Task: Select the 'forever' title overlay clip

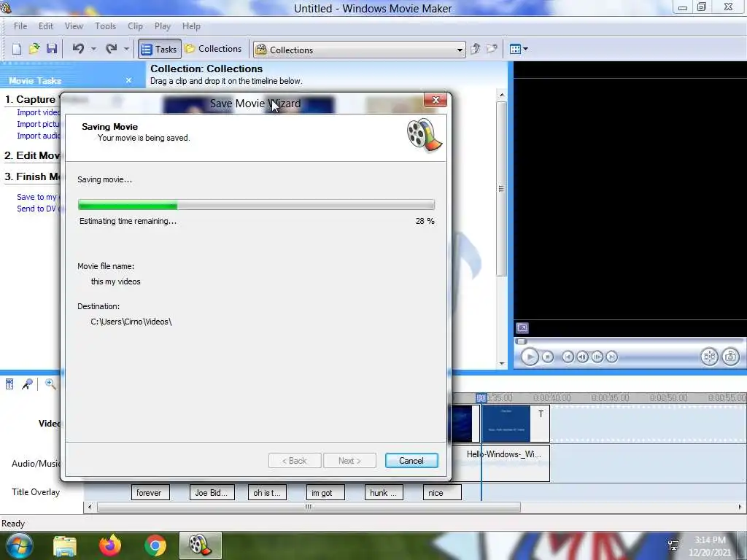Action: tap(150, 493)
